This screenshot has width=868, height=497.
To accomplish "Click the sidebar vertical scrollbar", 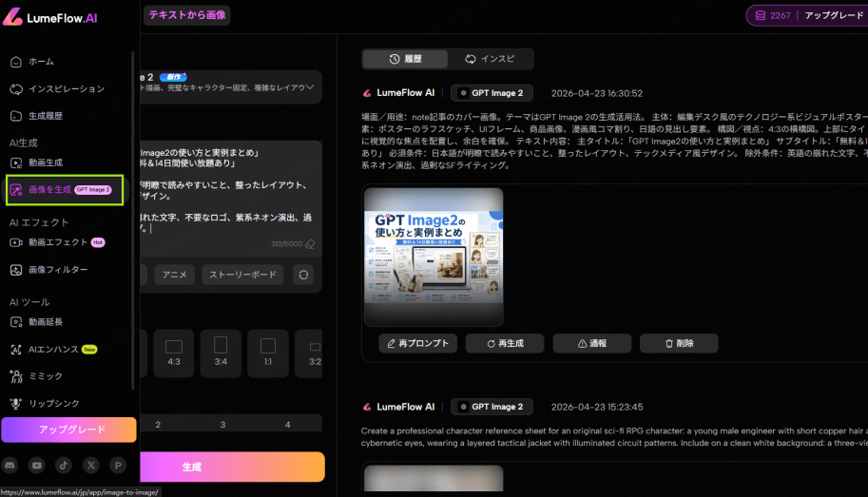I will pyautogui.click(x=133, y=220).
